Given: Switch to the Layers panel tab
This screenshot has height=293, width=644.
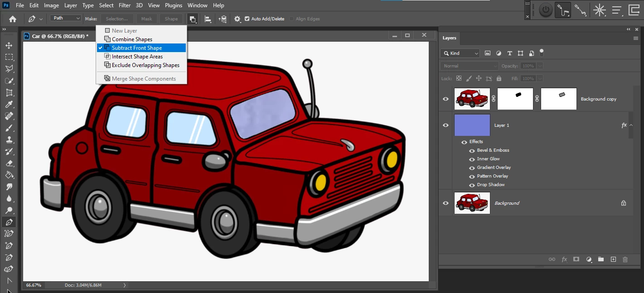Looking at the screenshot, I should click(450, 38).
